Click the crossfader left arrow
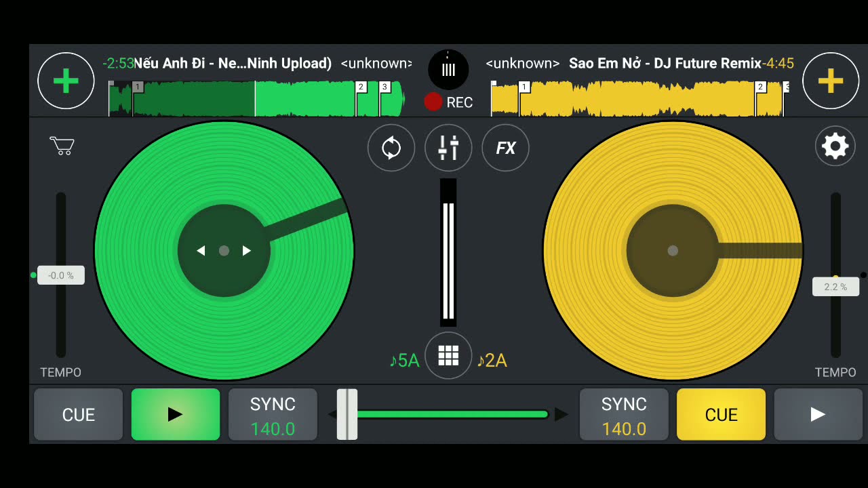This screenshot has height=488, width=868. (332, 414)
